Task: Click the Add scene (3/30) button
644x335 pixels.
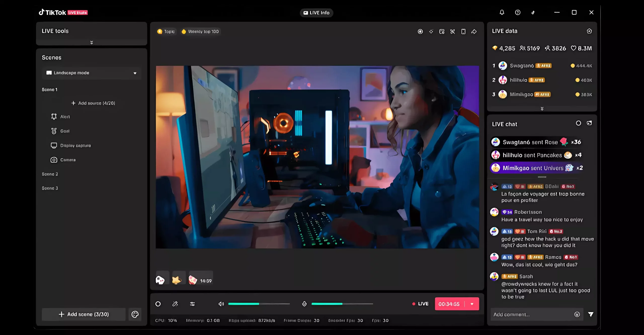Action: [84, 314]
